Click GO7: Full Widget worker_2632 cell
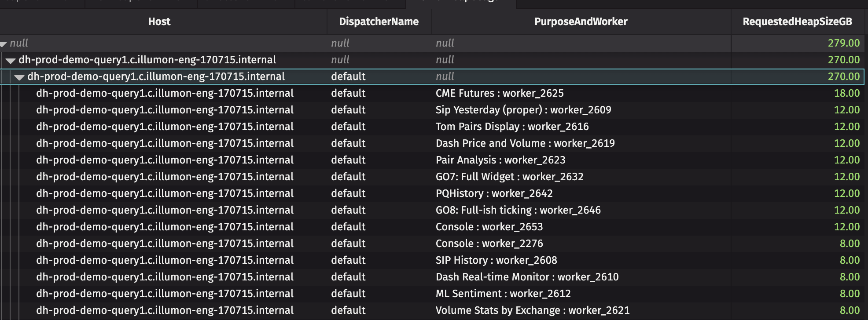The height and width of the screenshot is (320, 868). [x=509, y=177]
